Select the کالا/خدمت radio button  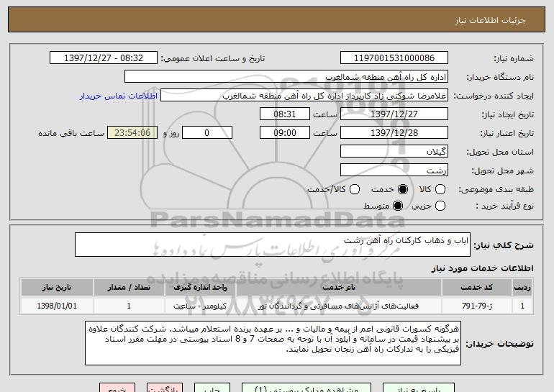tap(355, 189)
